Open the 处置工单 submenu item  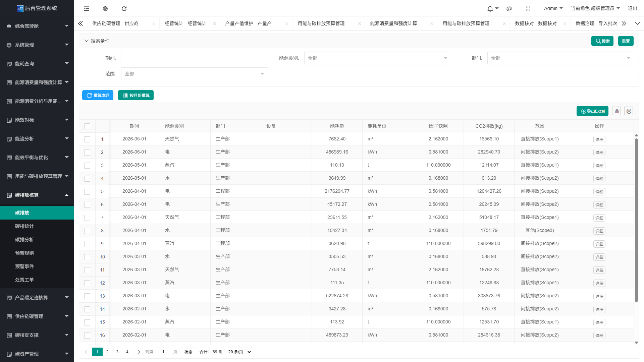pyautogui.click(x=24, y=280)
